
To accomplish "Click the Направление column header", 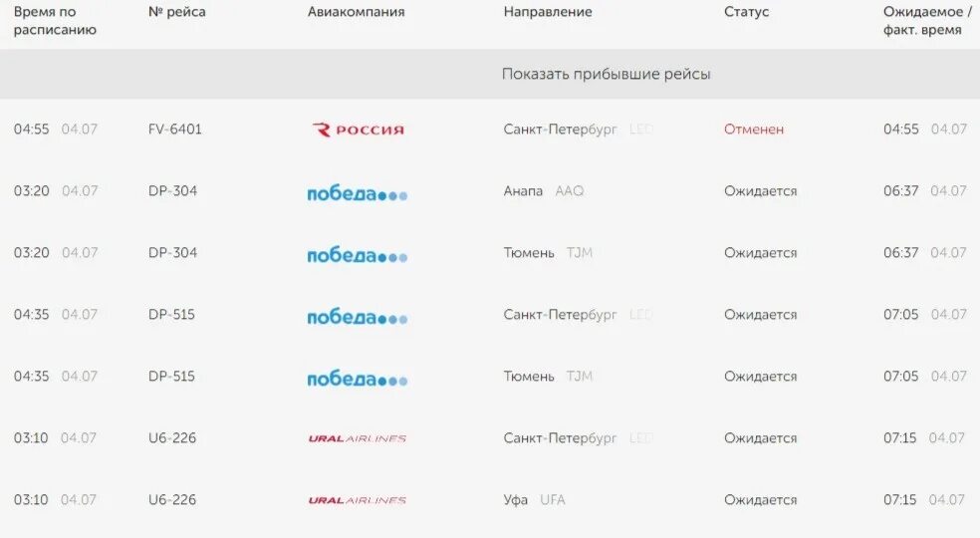I will pos(548,12).
